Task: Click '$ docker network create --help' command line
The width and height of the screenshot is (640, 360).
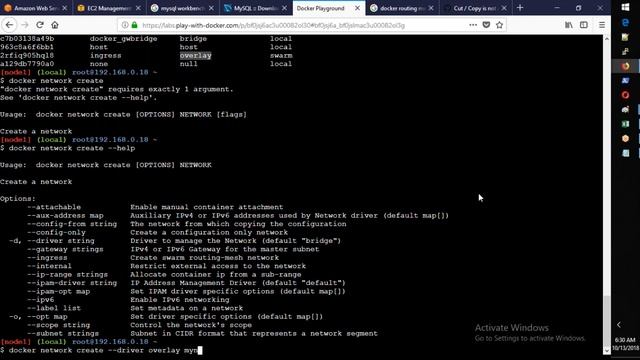Action: pos(67,148)
